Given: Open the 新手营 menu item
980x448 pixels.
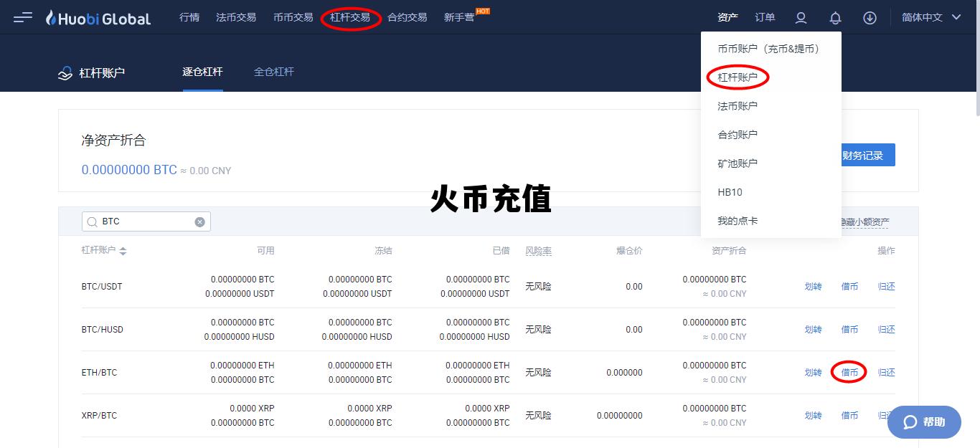Looking at the screenshot, I should click(459, 17).
